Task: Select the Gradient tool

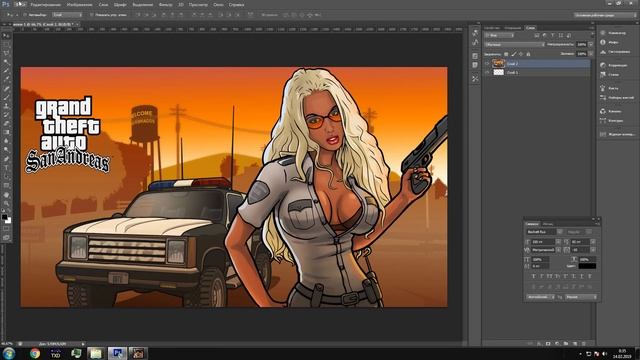Action: click(x=6, y=132)
